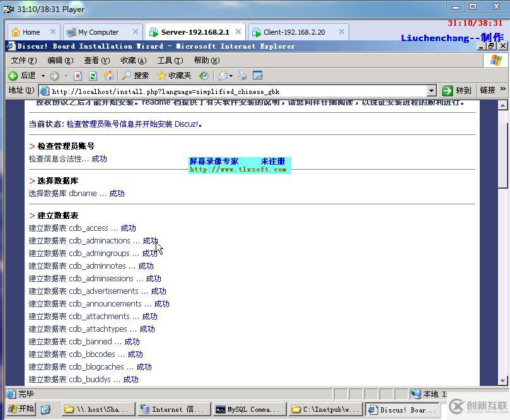
Task: Refresh the page with the green arrows icon
Action: [93, 76]
